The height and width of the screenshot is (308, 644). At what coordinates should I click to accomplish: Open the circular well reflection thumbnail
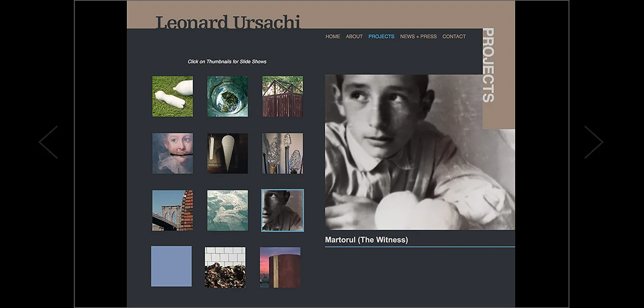227,96
